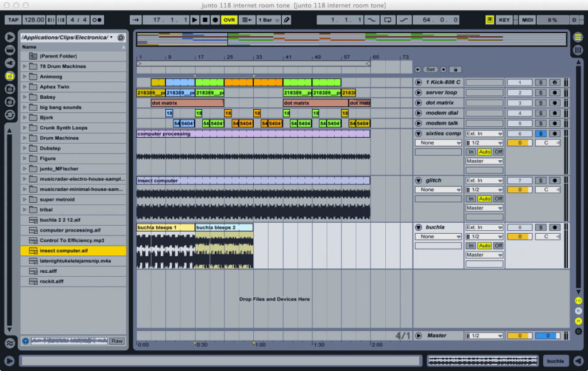Unfold the 1 Kick-808 C track

click(x=419, y=82)
